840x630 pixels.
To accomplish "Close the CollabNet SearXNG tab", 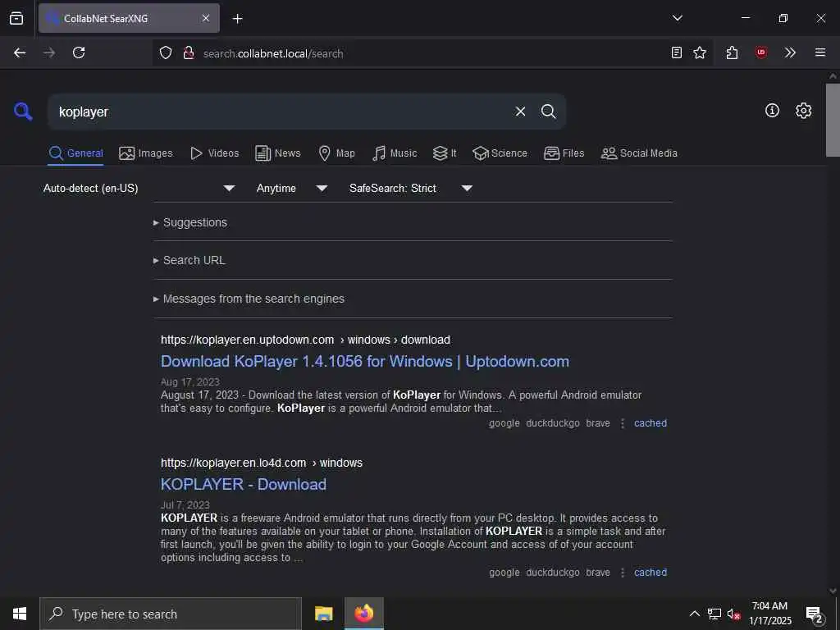I will [206, 18].
